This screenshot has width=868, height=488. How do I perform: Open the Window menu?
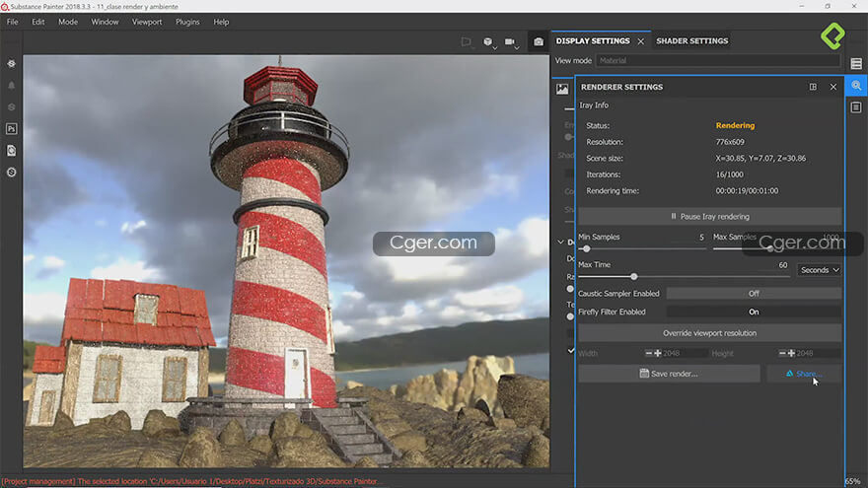click(x=105, y=22)
